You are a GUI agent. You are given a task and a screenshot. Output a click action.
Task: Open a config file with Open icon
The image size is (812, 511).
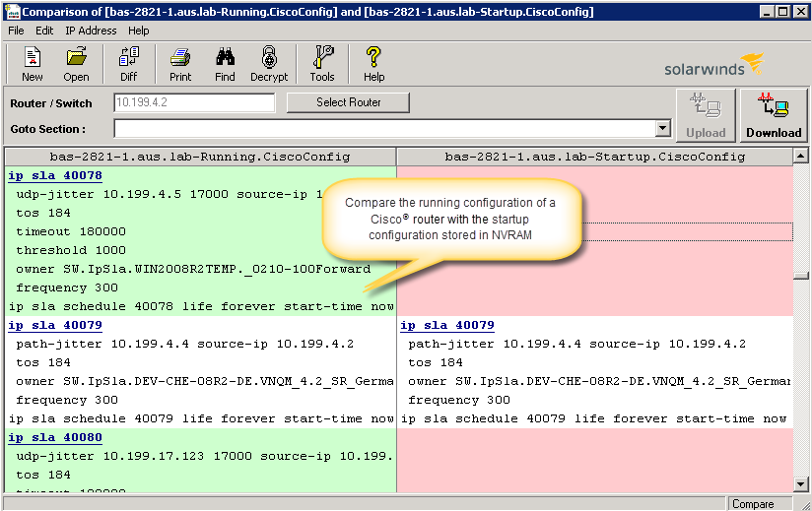pos(76,64)
